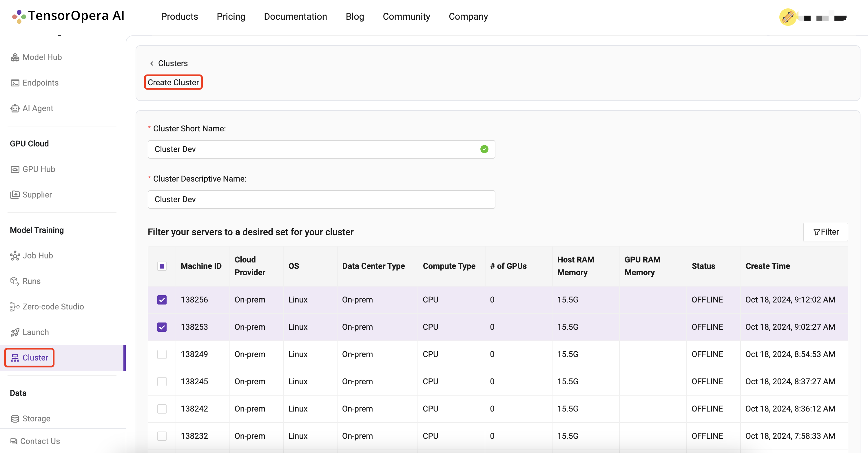Open the Endpoints terminal icon
The image size is (868, 453).
pyautogui.click(x=15, y=83)
